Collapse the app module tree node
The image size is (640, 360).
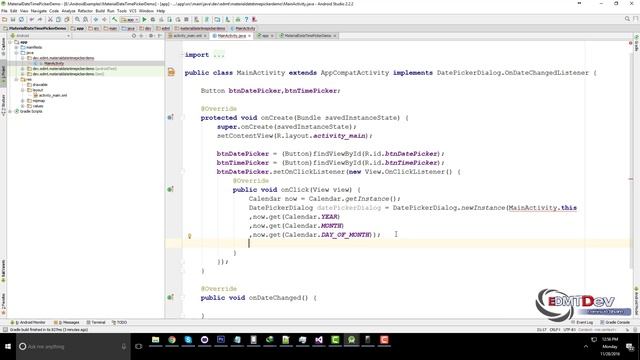[10, 42]
